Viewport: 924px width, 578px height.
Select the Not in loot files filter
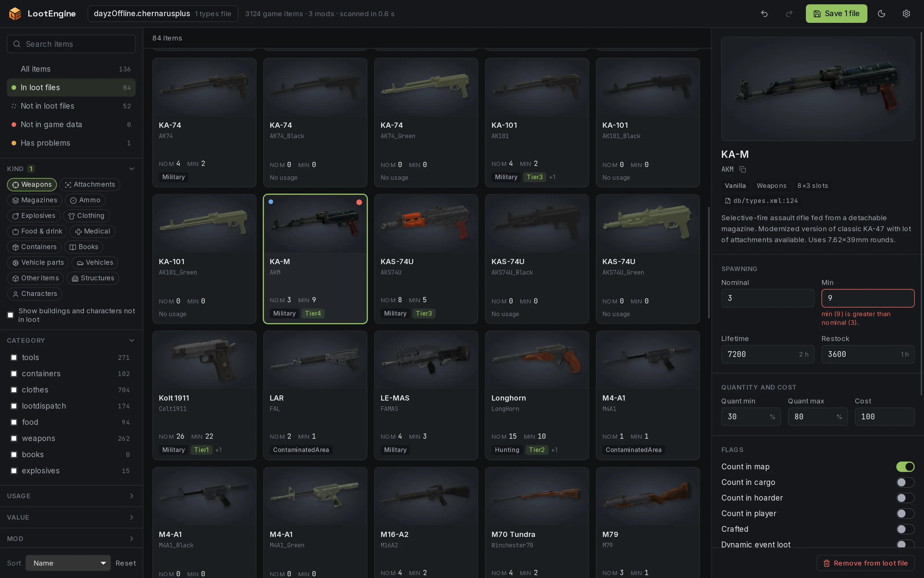(x=71, y=106)
